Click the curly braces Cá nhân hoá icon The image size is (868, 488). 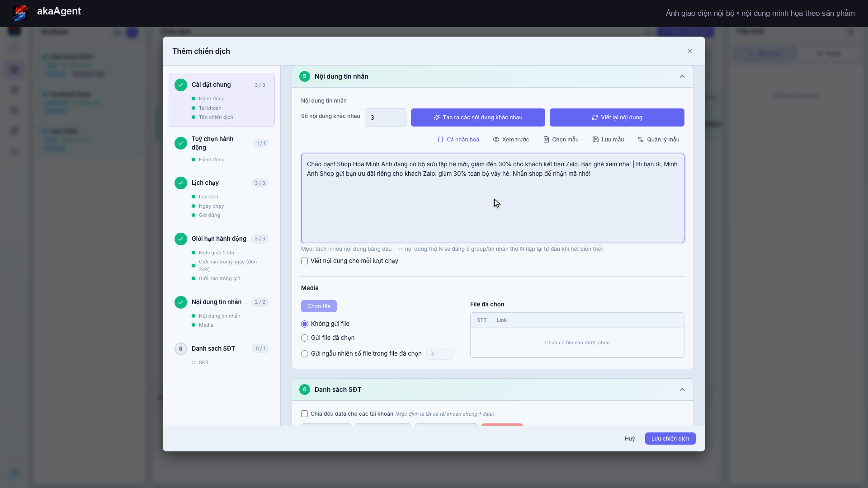click(440, 140)
